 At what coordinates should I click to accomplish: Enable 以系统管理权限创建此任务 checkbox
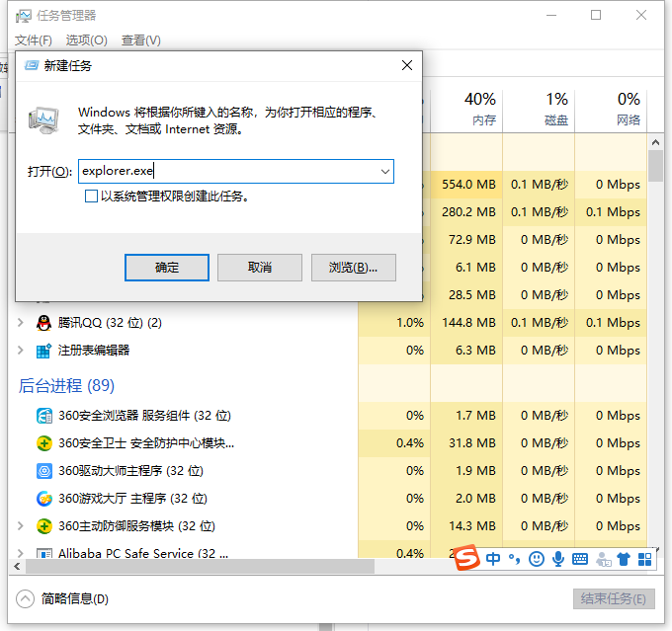(x=92, y=197)
